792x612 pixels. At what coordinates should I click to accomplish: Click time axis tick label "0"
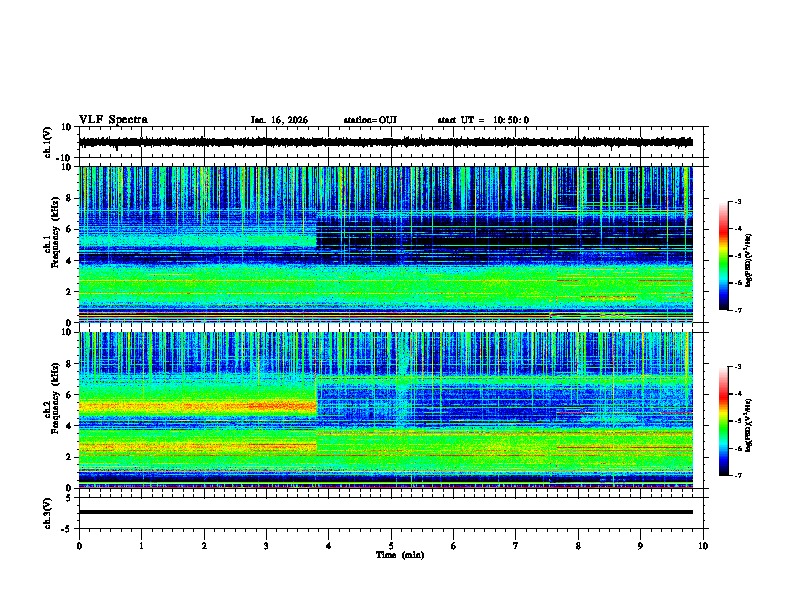pos(79,546)
